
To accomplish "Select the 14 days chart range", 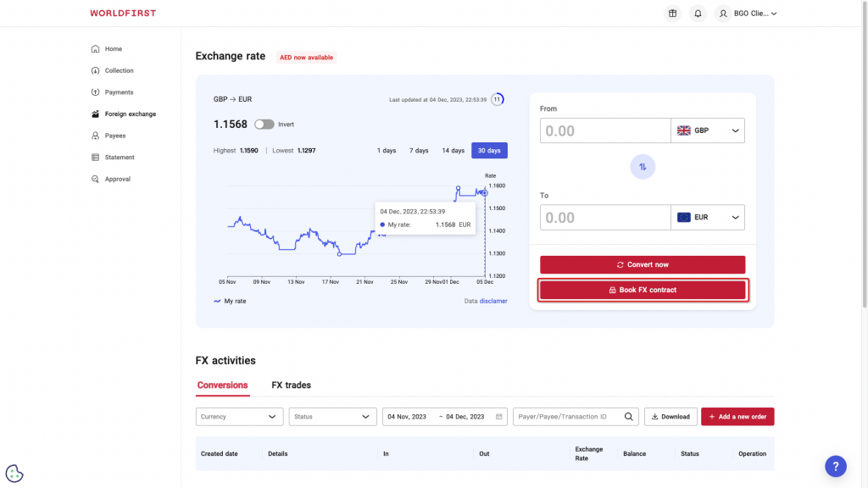I will click(453, 151).
